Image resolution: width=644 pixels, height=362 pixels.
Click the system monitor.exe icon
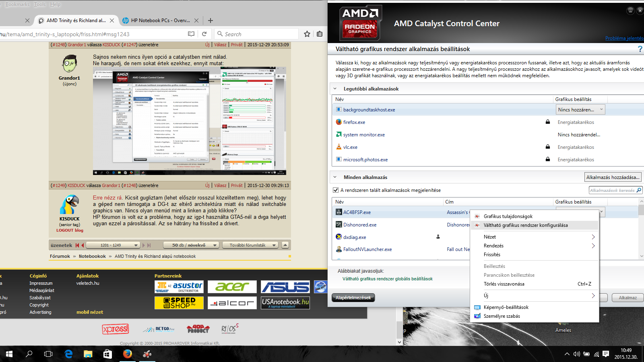click(x=339, y=134)
